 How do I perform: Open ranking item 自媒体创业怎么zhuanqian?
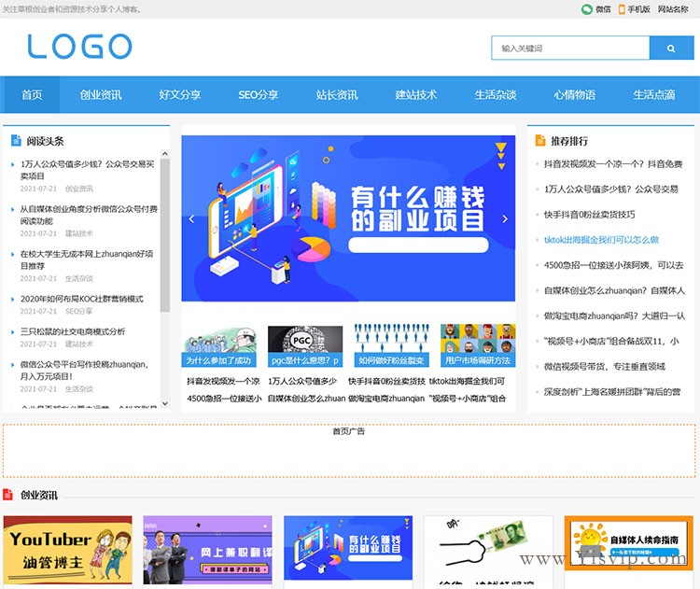click(614, 290)
